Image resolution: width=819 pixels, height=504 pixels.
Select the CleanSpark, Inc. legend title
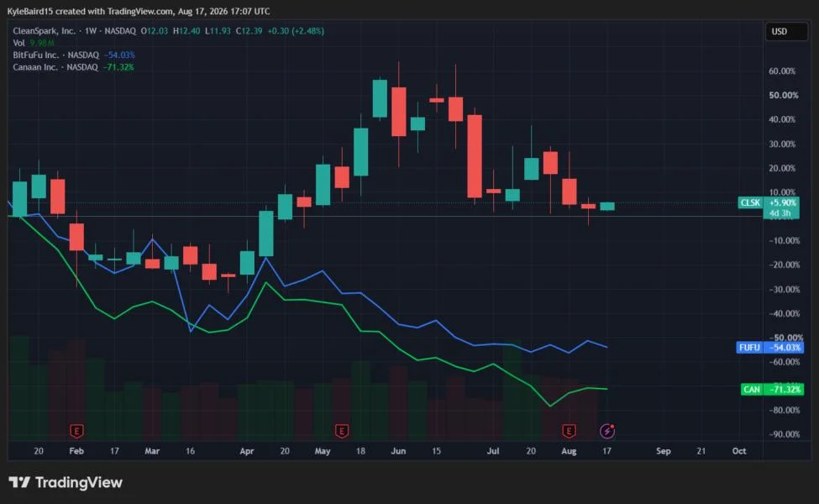[x=44, y=31]
